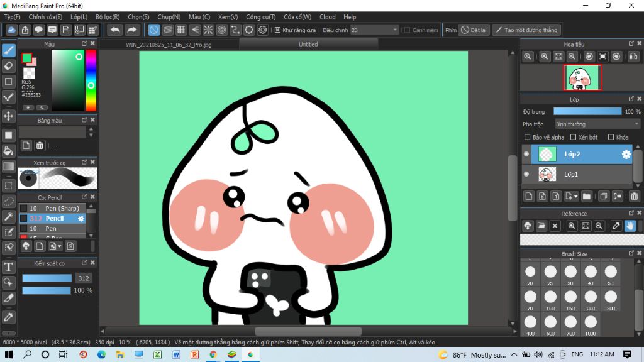Select the Lớp1 layer thumbnail

pos(547,174)
